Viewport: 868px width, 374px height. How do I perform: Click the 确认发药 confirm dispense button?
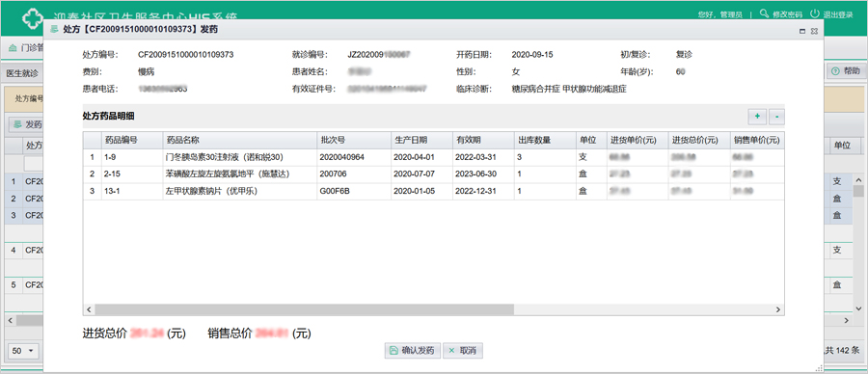click(413, 351)
